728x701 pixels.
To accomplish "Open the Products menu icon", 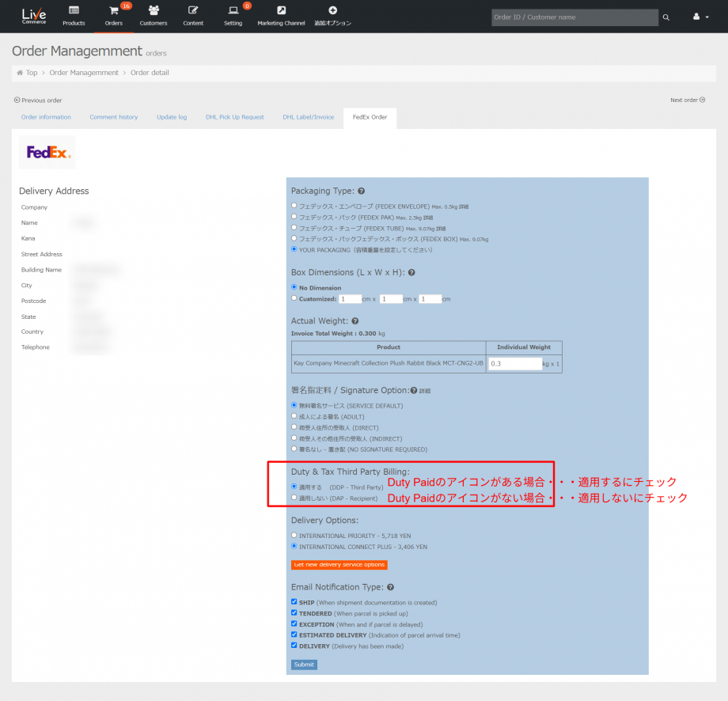I will pos(74,10).
